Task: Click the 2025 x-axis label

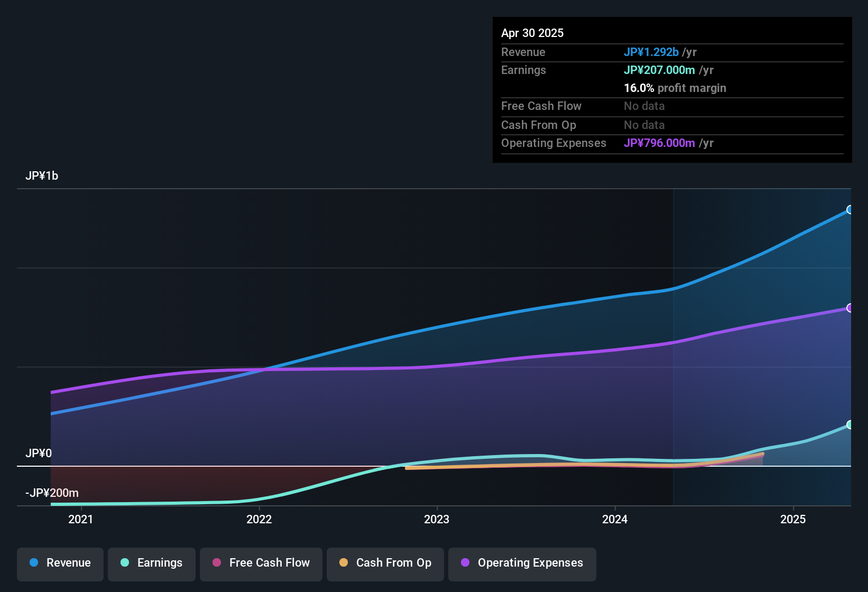Action: coord(793,520)
